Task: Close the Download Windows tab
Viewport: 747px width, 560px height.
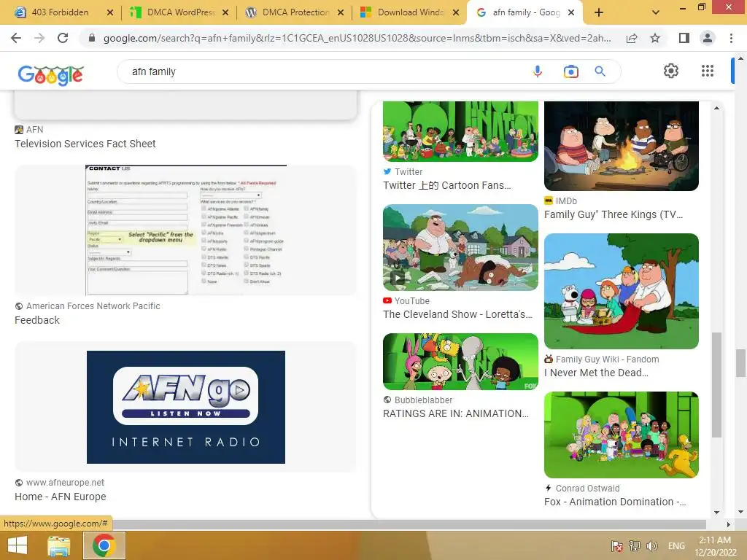Action: click(x=456, y=13)
